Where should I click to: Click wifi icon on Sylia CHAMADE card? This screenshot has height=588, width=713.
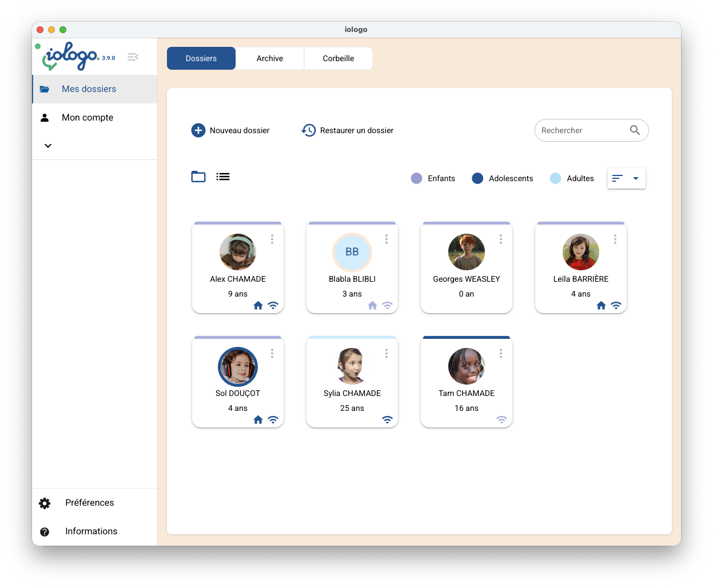pyautogui.click(x=387, y=420)
